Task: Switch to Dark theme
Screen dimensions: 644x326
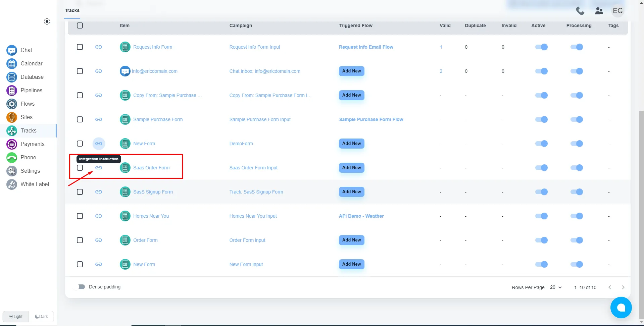Action: [41, 317]
